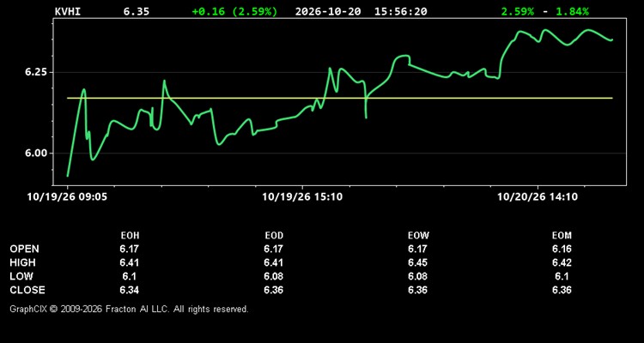Select EOM close value 6.36
Image resolution: width=644 pixels, height=343 pixels.
(562, 290)
